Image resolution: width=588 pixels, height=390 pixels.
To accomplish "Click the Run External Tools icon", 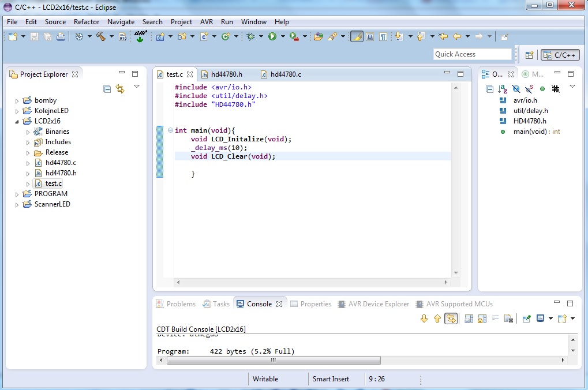I will coord(294,37).
